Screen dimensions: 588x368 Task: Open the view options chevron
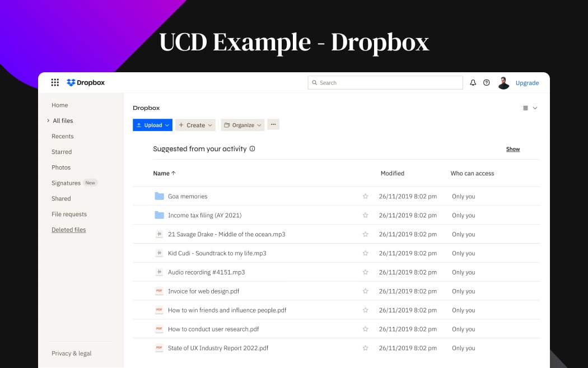(535, 108)
